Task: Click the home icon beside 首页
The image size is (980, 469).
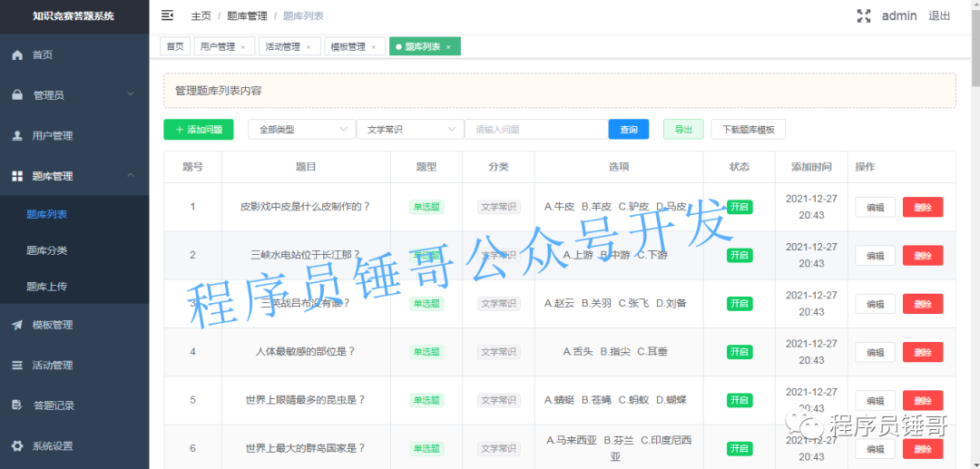Action: coord(17,55)
